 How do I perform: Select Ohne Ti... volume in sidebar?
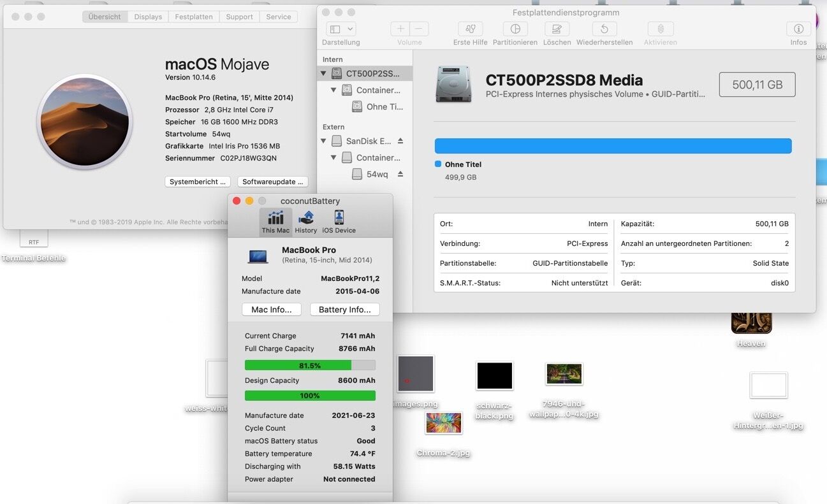point(365,106)
